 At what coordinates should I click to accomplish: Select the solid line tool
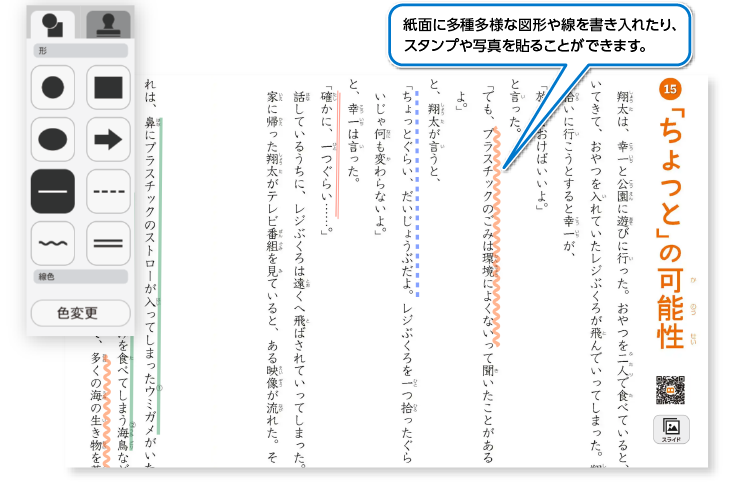pos(53,191)
